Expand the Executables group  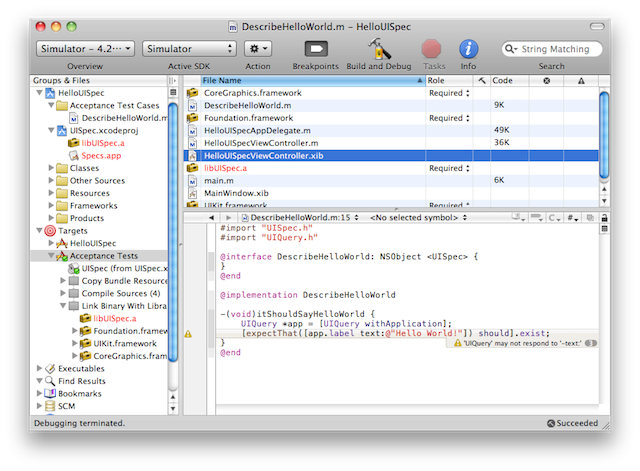pos(39,368)
